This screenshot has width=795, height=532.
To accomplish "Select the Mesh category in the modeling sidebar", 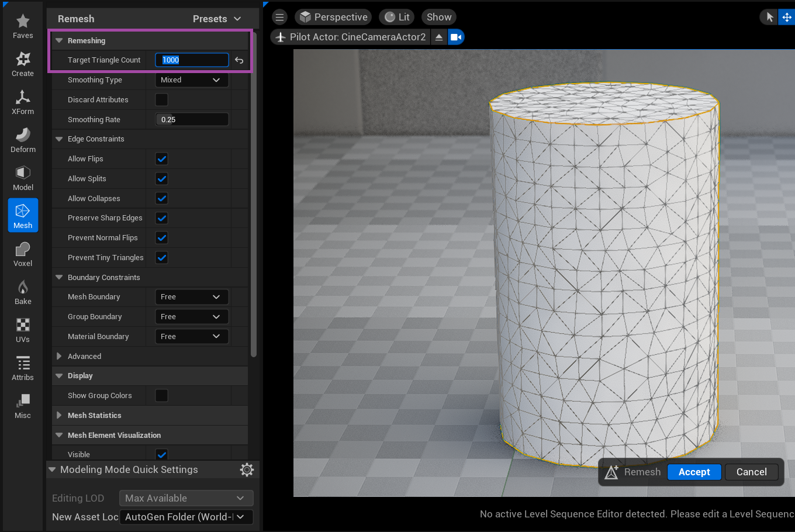I will [x=23, y=215].
